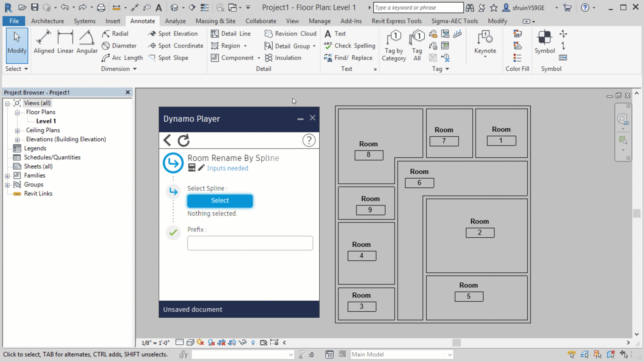Click the Save icon in quick access toolbar
This screenshot has height=362, width=644.
35,7
